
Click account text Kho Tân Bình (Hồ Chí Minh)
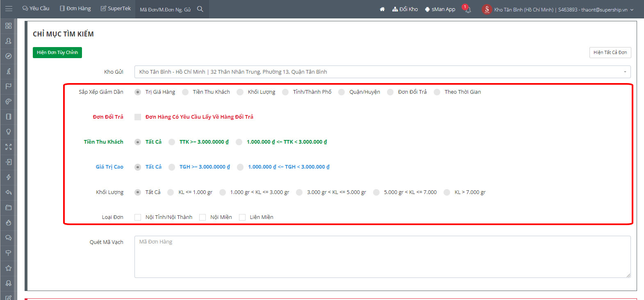point(523,9)
